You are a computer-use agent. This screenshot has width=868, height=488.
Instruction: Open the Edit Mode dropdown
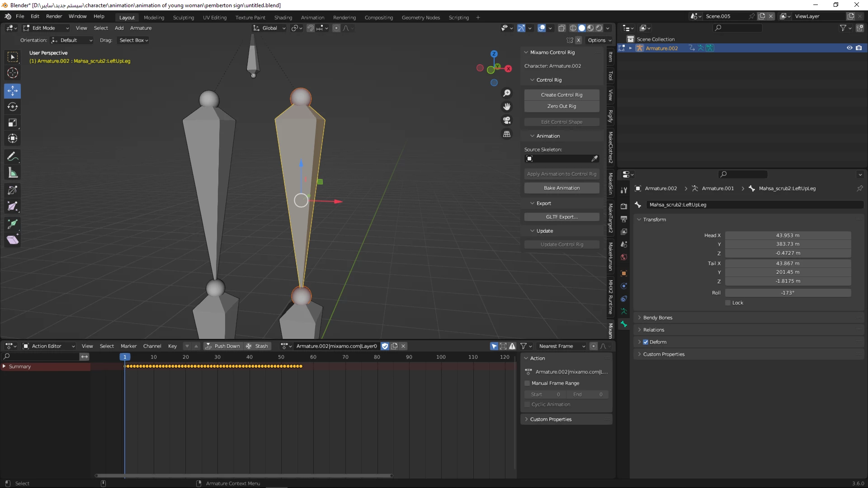pyautogui.click(x=46, y=28)
